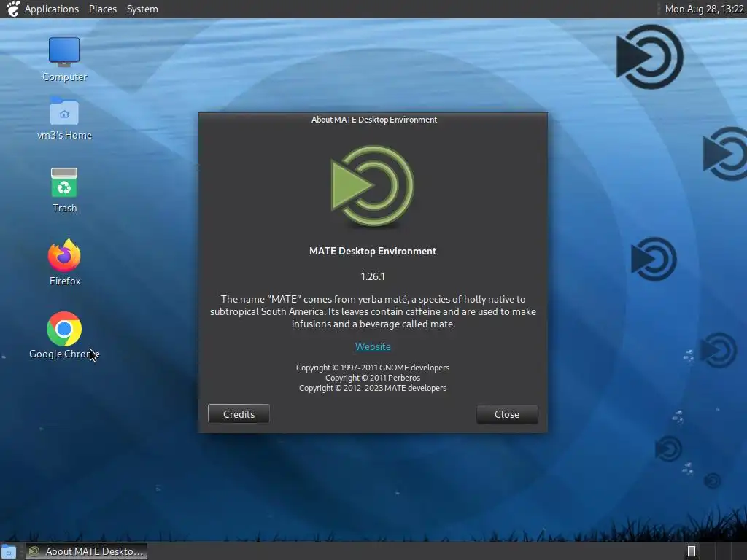Click the MATE Desktop Environment heading
The width and height of the screenshot is (747, 560).
pyautogui.click(x=373, y=251)
